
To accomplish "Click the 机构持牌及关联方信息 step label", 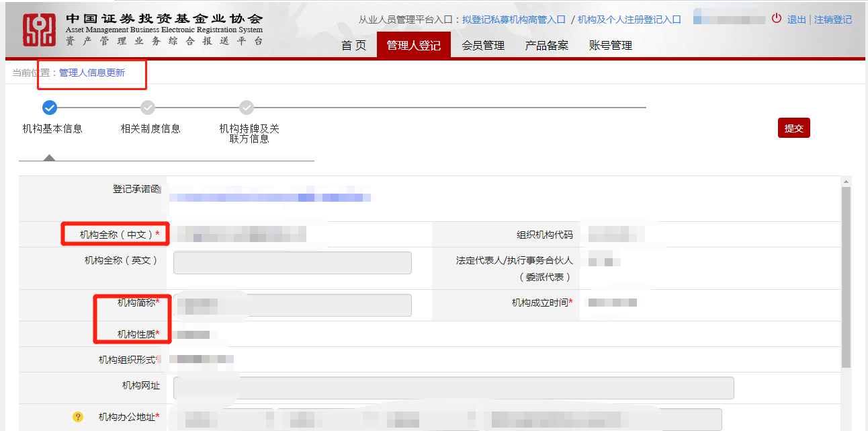I will (249, 133).
